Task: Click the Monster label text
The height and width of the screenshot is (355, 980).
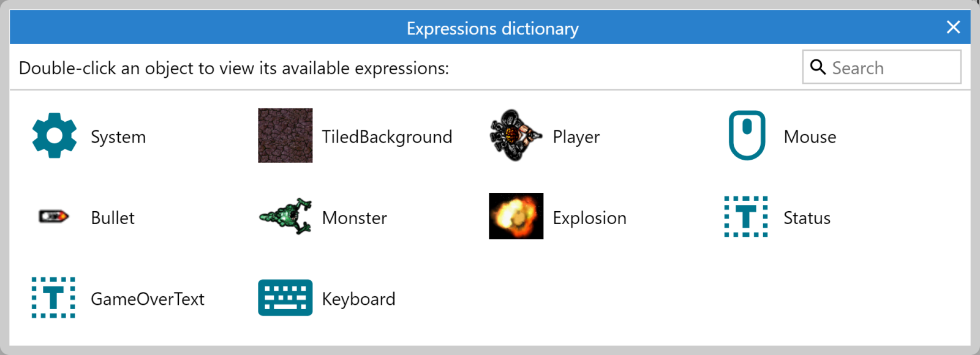Action: tap(355, 217)
